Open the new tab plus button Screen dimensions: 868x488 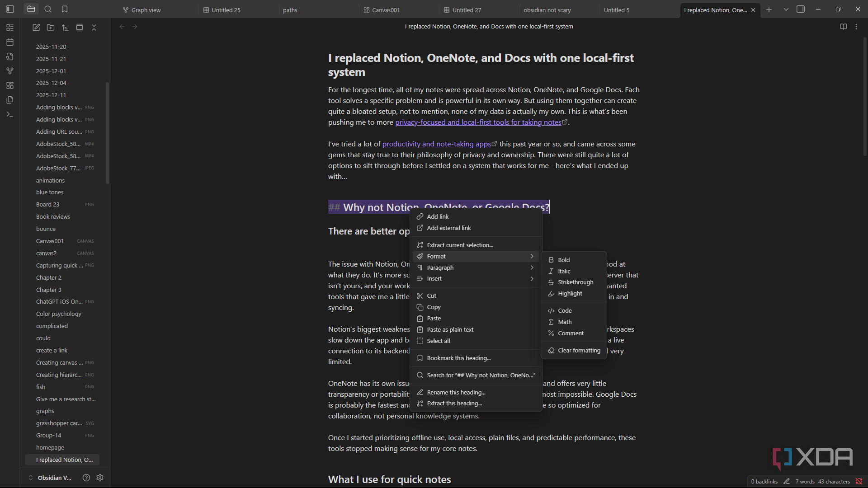[769, 9]
